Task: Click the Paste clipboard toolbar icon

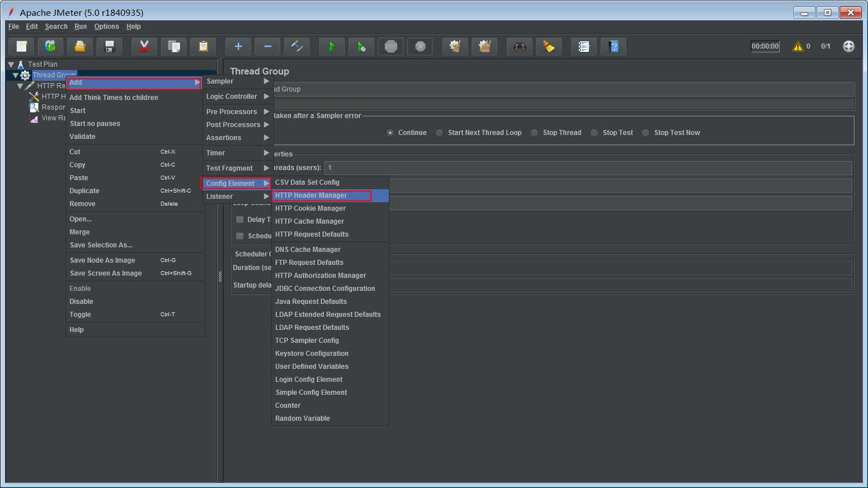Action: 203,46
